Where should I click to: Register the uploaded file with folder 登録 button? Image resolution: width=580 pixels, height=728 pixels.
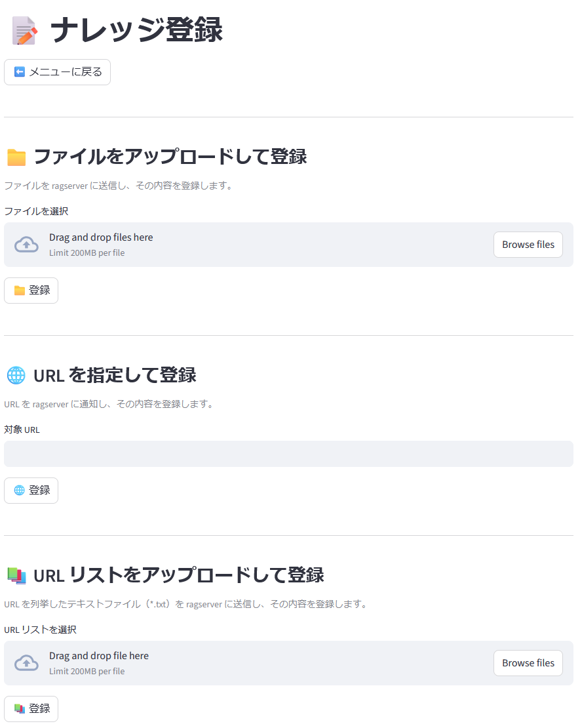pyautogui.click(x=31, y=291)
